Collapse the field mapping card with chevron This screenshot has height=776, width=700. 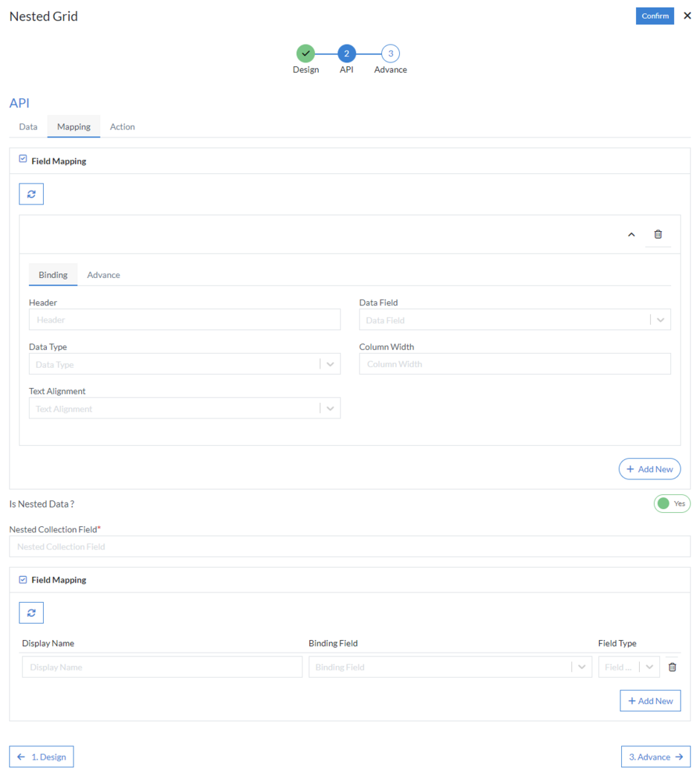pos(632,234)
